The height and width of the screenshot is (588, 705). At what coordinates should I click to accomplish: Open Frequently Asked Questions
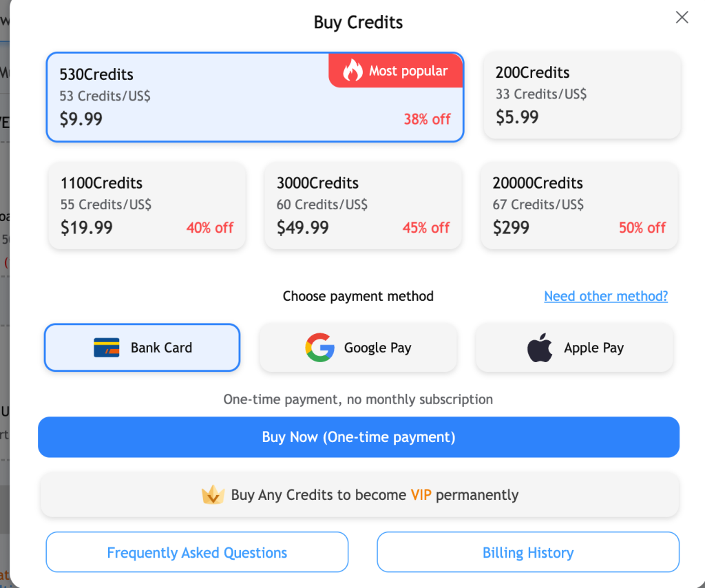197,552
